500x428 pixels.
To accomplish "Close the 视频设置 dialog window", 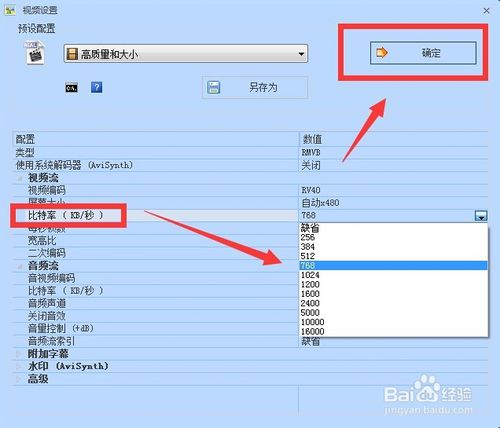I will (x=486, y=11).
